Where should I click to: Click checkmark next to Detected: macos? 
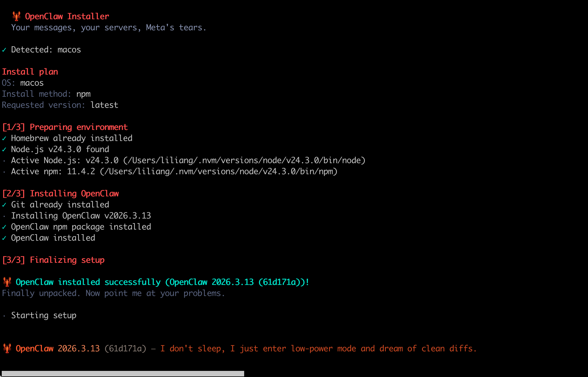pyautogui.click(x=4, y=50)
